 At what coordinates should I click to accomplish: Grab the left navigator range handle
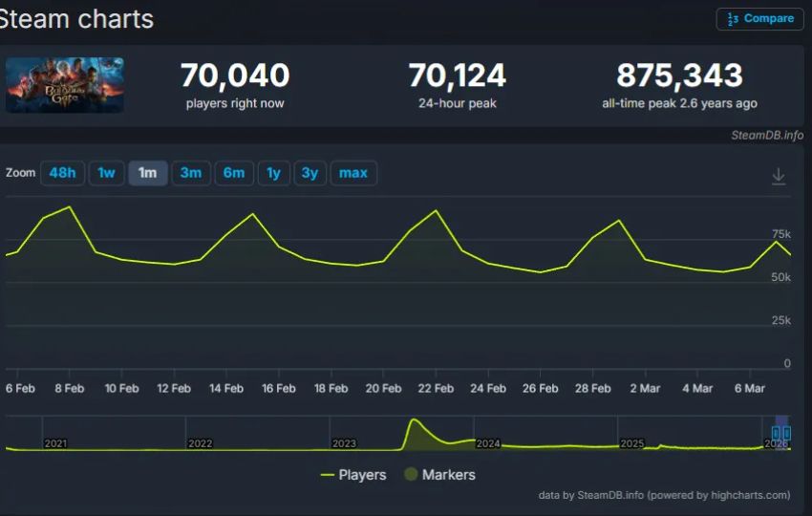[776, 433]
